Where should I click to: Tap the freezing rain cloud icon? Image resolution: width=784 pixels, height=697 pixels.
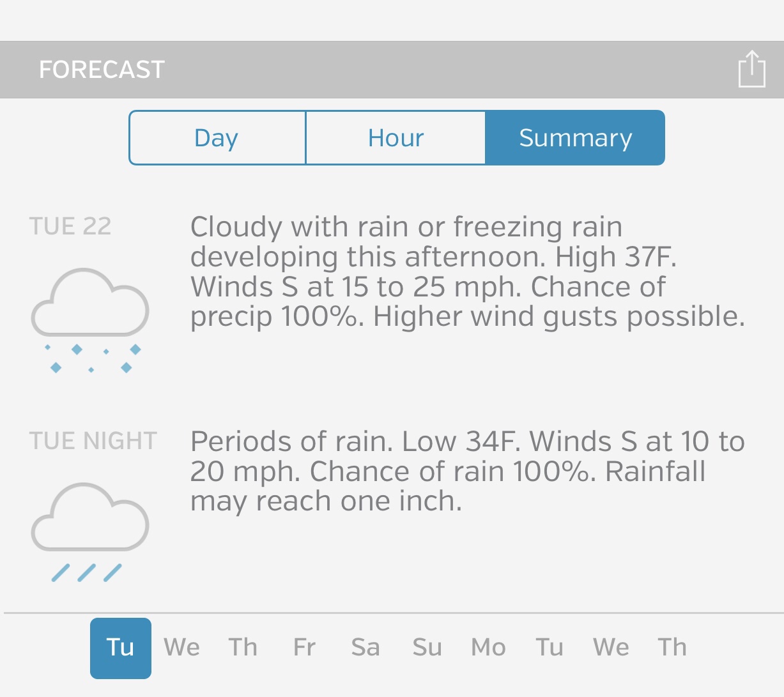point(90,320)
